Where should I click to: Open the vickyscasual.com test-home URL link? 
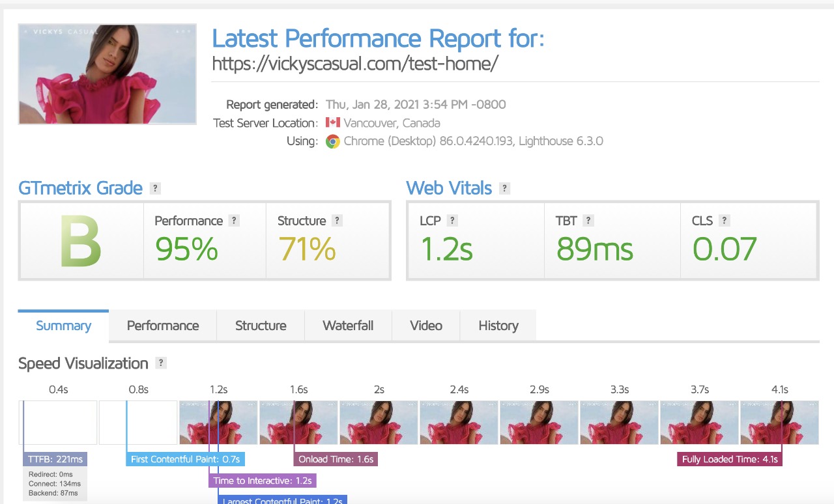coord(356,64)
